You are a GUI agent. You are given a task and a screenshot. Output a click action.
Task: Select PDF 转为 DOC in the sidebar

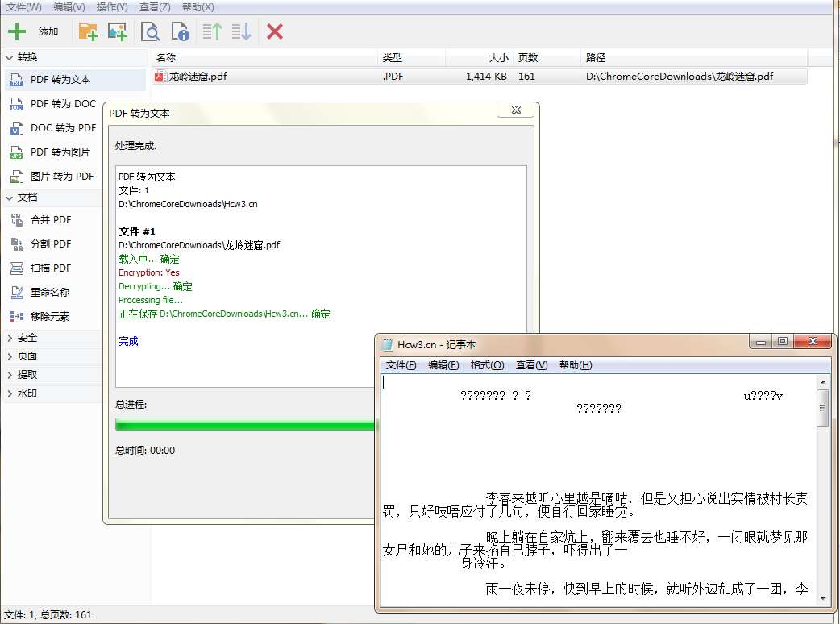63,104
